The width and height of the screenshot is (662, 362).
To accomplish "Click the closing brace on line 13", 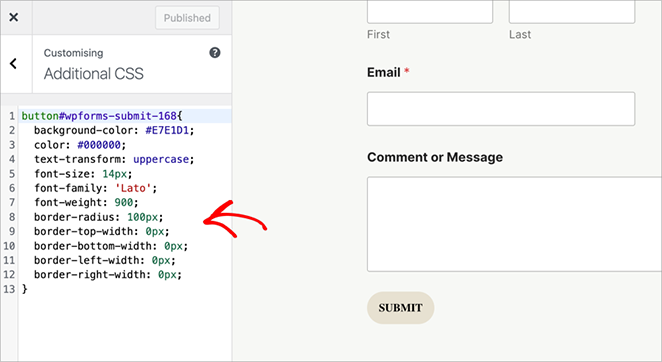I will point(24,289).
